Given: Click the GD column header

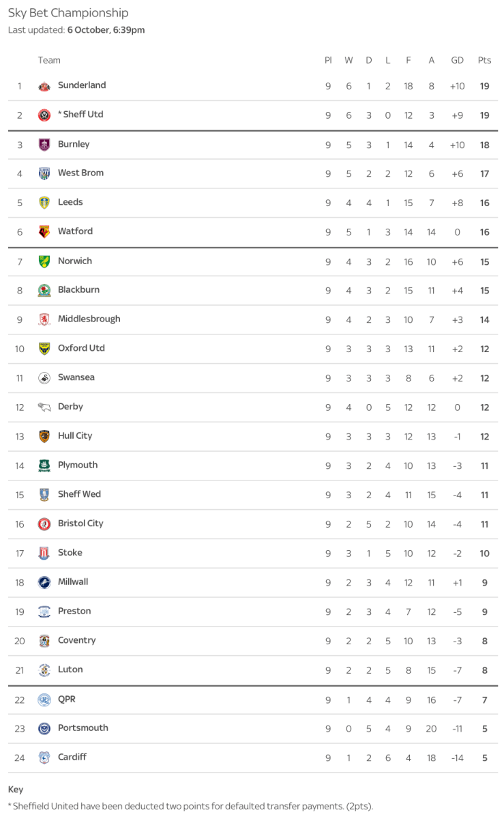Looking at the screenshot, I should [457, 60].
